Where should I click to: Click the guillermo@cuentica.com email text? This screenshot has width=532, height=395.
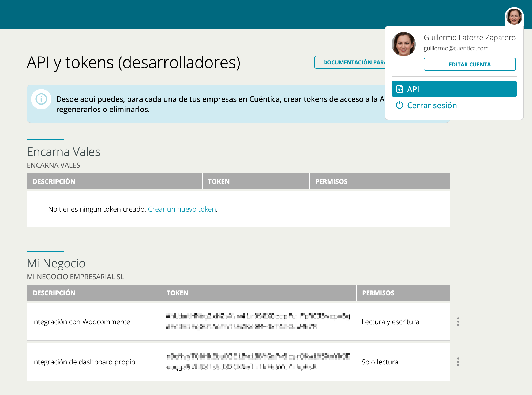[456, 48]
